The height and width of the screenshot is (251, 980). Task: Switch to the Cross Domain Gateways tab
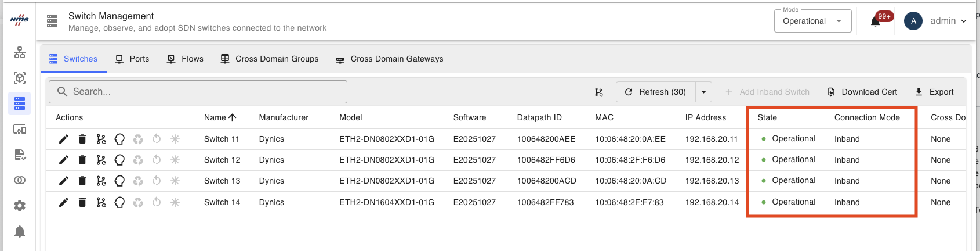[x=390, y=59]
